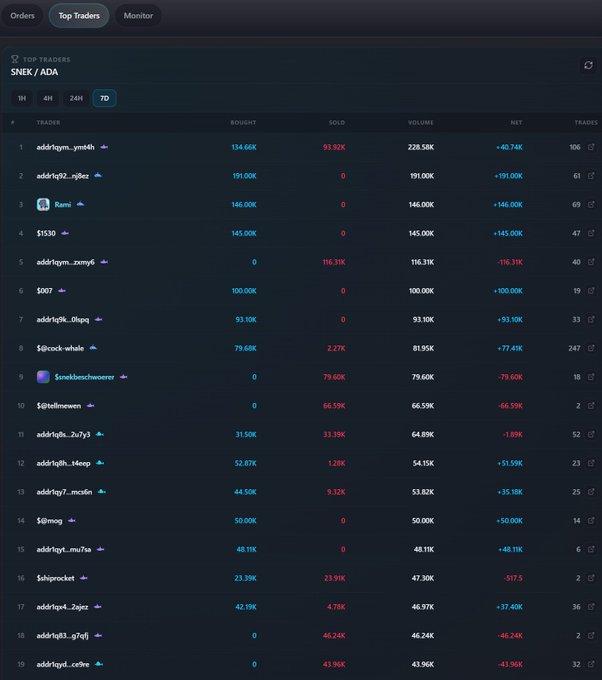This screenshot has width=602, height=680.
Task: Open the Rami trader profile link
Action: coord(63,205)
